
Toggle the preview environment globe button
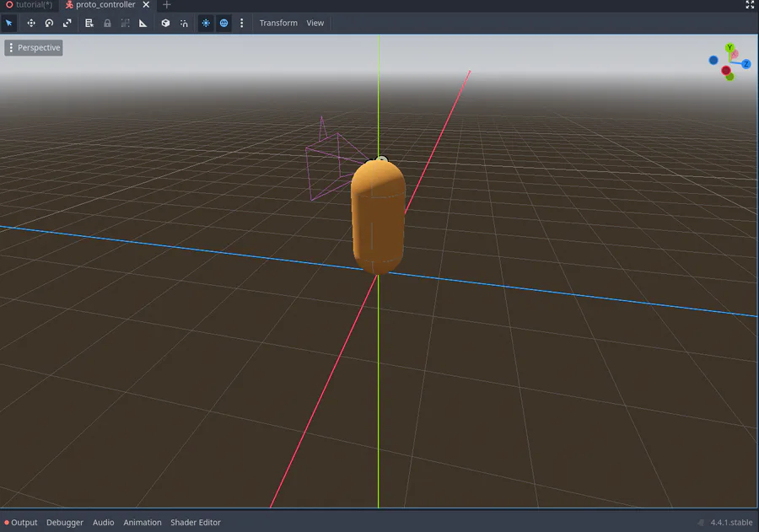(x=223, y=24)
